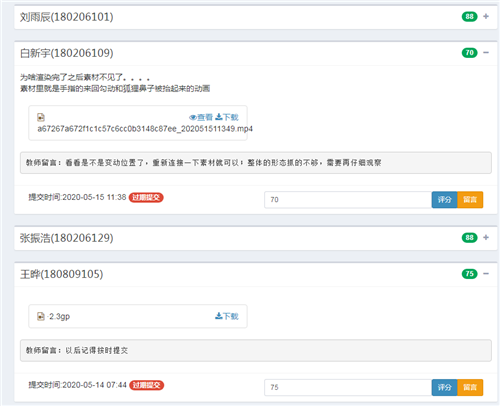Image resolution: width=500 pixels, height=406 pixels.
Task: Click the 70 score badge for 白新宇
Action: click(469, 53)
